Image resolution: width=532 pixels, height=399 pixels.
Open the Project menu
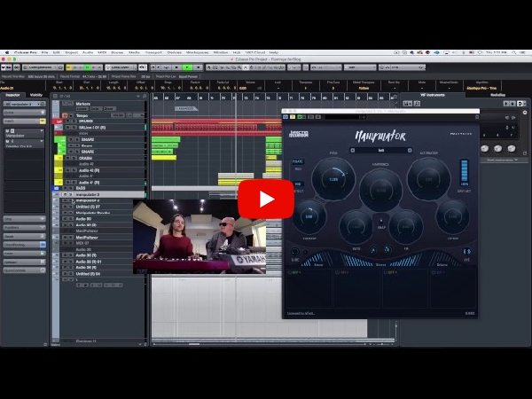pyautogui.click(x=71, y=52)
